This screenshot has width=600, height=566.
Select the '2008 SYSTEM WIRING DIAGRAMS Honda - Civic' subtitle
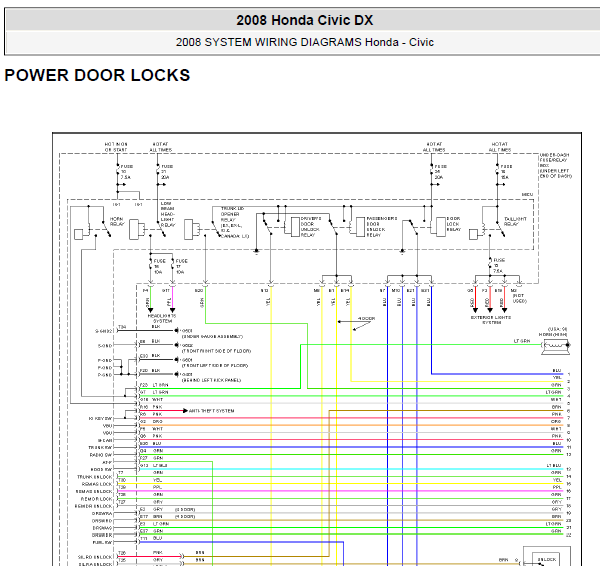click(x=305, y=42)
